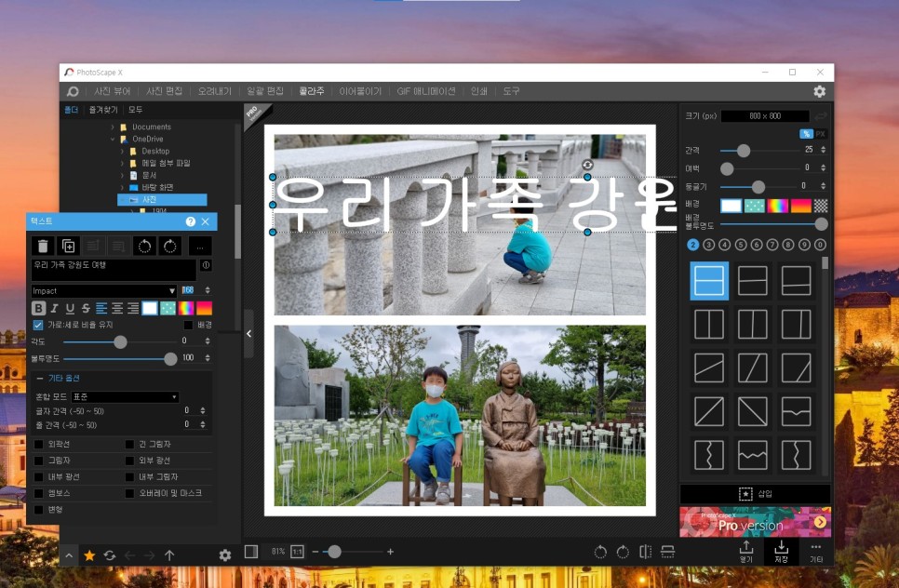Rotate text counter-clockwise in text panel
This screenshot has width=899, height=588.
[144, 246]
